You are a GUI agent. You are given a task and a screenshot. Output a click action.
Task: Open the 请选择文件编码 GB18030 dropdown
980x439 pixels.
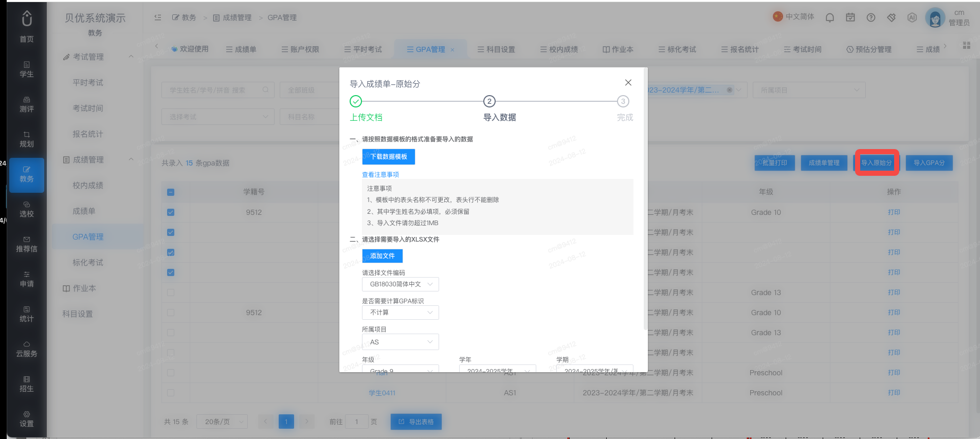click(401, 284)
